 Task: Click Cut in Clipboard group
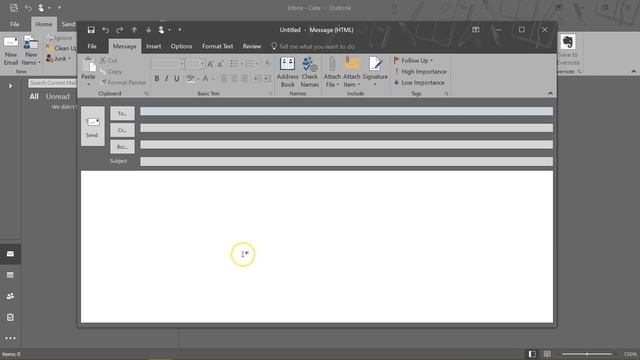(x=109, y=60)
